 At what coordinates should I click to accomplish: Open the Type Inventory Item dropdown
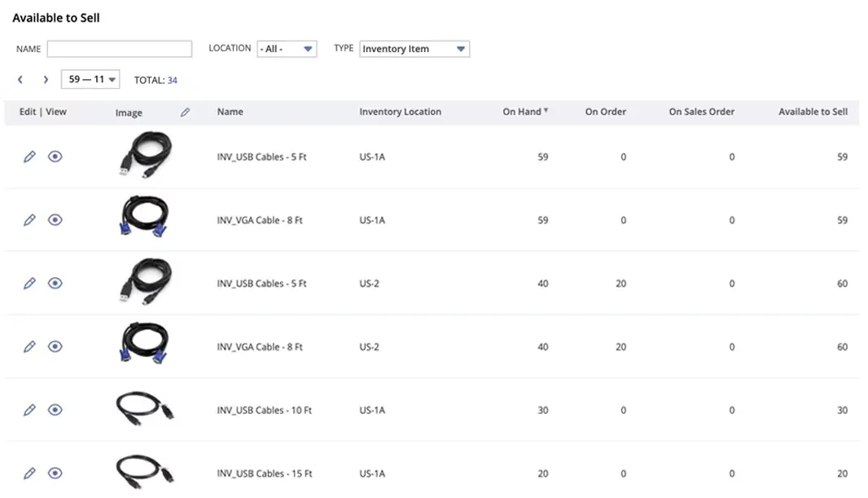click(414, 49)
